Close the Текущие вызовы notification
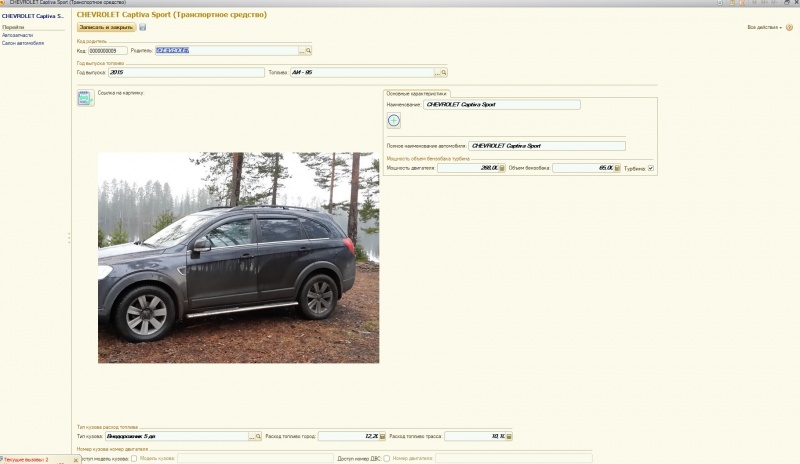This screenshot has height=464, width=800. click(76, 460)
